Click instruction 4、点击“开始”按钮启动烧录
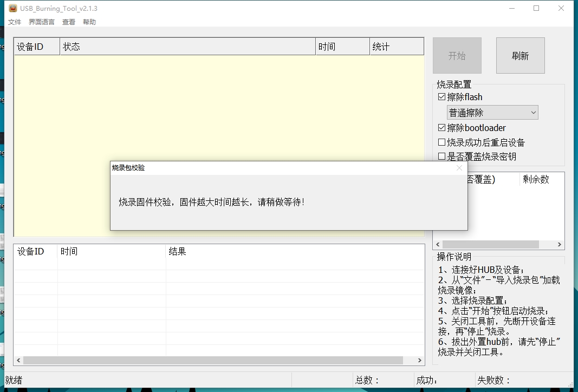This screenshot has width=578, height=392. coord(493,311)
